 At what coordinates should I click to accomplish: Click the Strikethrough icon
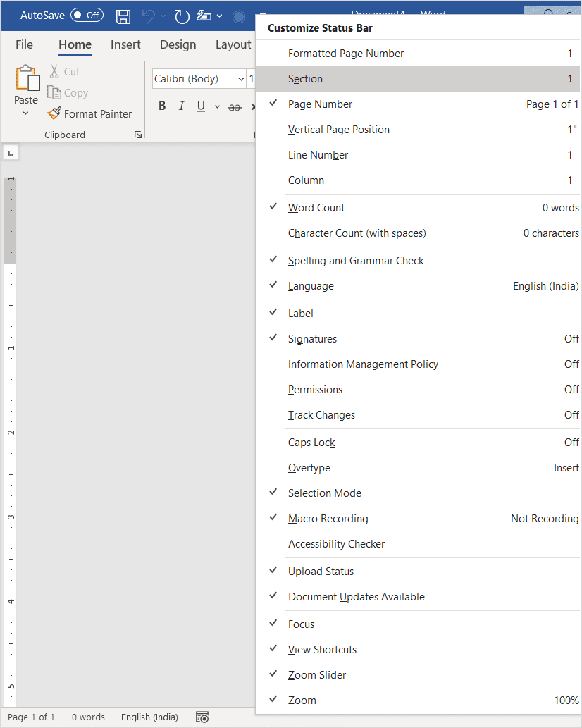point(235,105)
